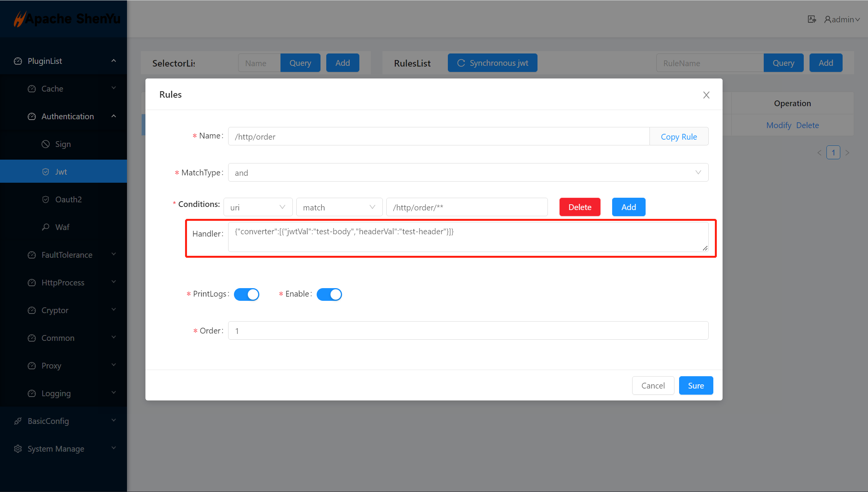Open the uri condition type dropdown

click(x=258, y=207)
